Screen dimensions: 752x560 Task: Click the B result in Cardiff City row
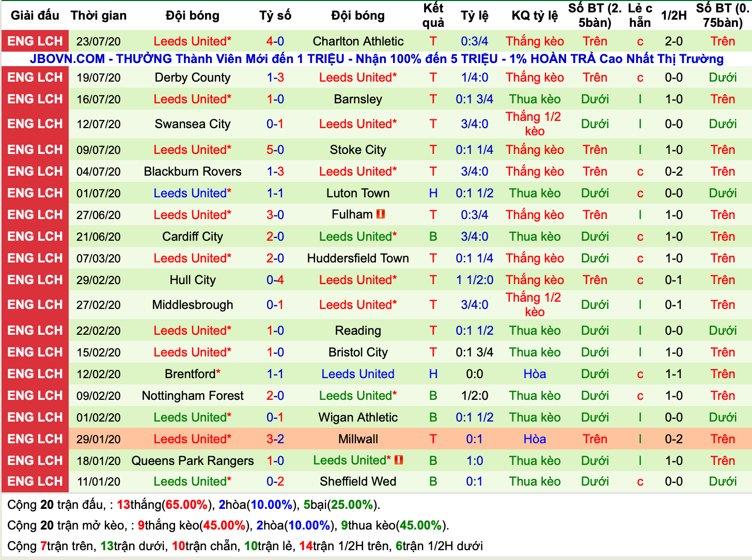pos(433,237)
